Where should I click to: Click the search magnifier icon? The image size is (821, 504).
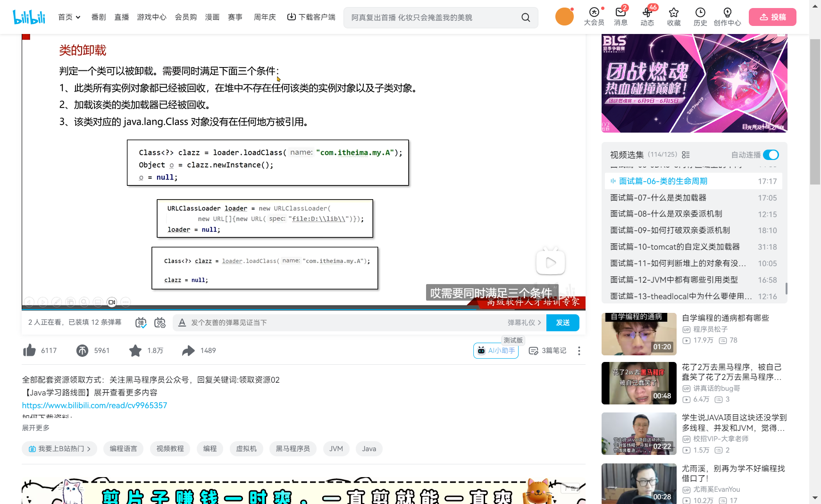526,17
